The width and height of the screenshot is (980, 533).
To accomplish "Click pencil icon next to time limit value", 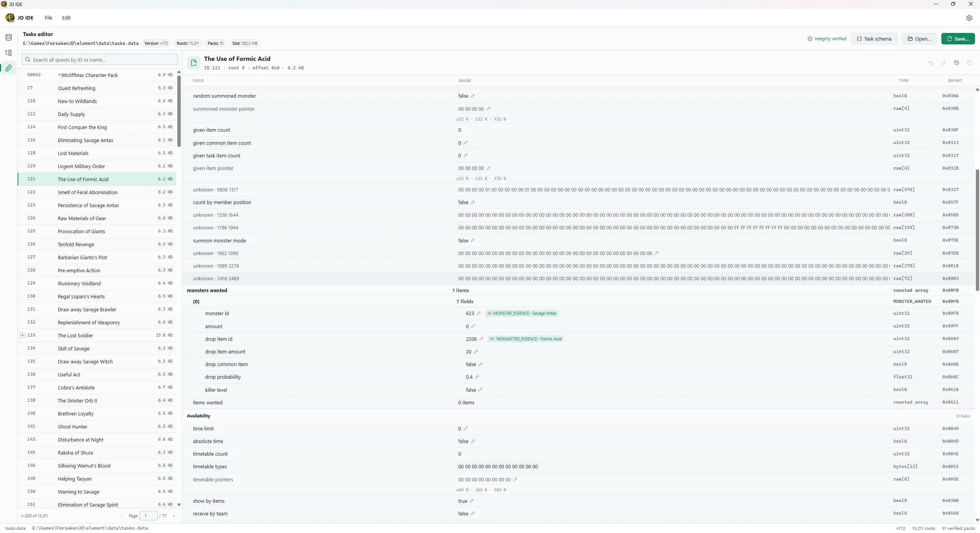I will click(x=465, y=429).
